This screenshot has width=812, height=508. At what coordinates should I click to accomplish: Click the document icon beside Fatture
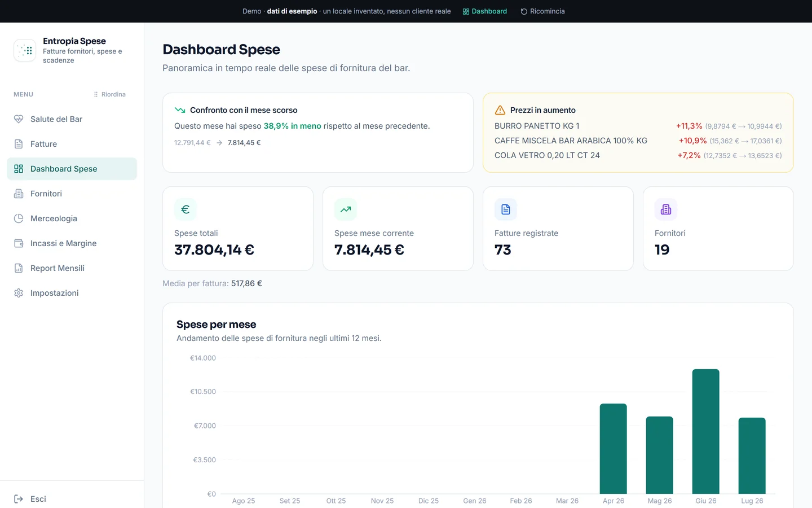[19, 144]
